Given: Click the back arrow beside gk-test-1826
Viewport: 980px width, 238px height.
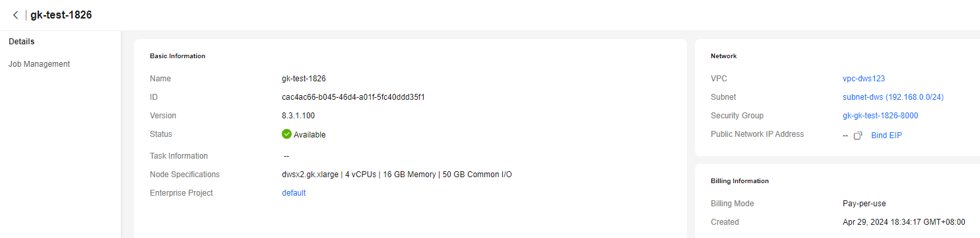Looking at the screenshot, I should (x=15, y=15).
